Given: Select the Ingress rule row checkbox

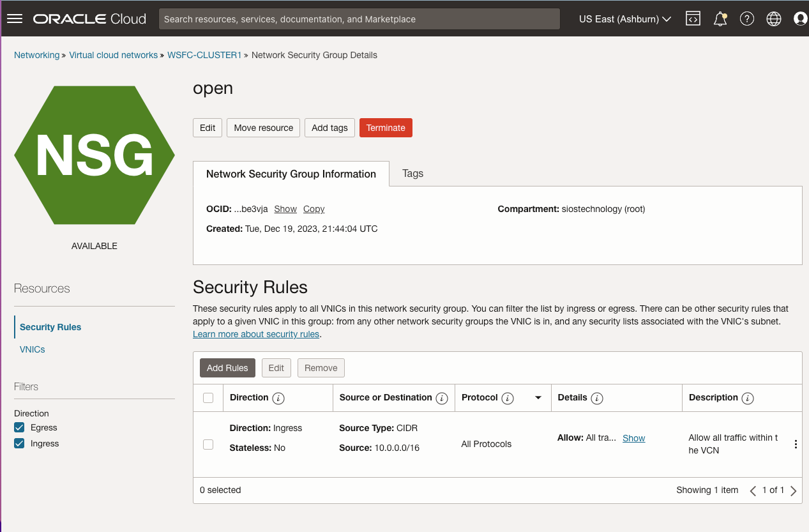Looking at the screenshot, I should [x=208, y=444].
